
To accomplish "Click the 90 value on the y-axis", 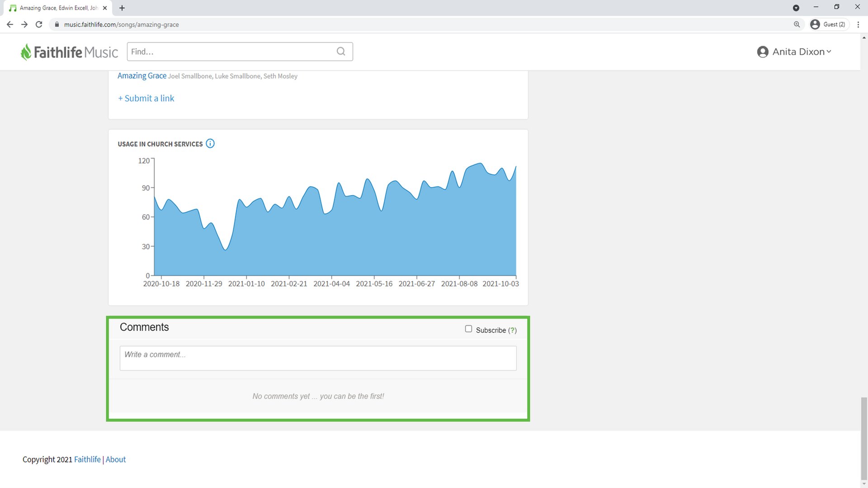I will pos(146,188).
